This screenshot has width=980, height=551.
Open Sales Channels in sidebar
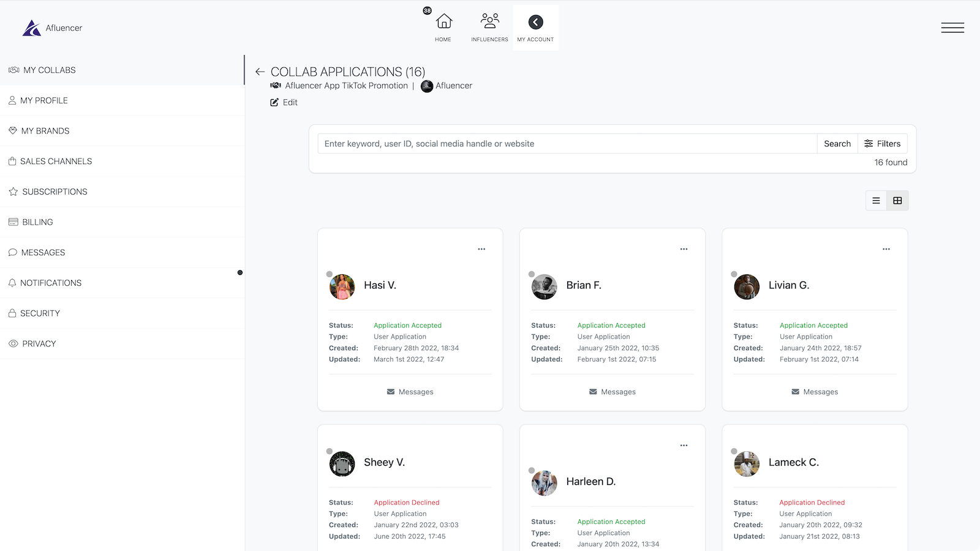tap(123, 161)
